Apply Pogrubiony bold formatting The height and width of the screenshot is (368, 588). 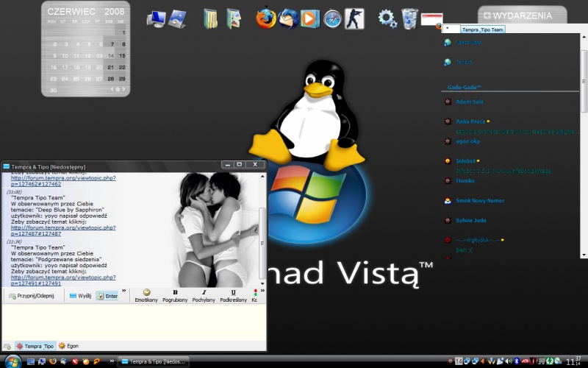click(x=175, y=296)
